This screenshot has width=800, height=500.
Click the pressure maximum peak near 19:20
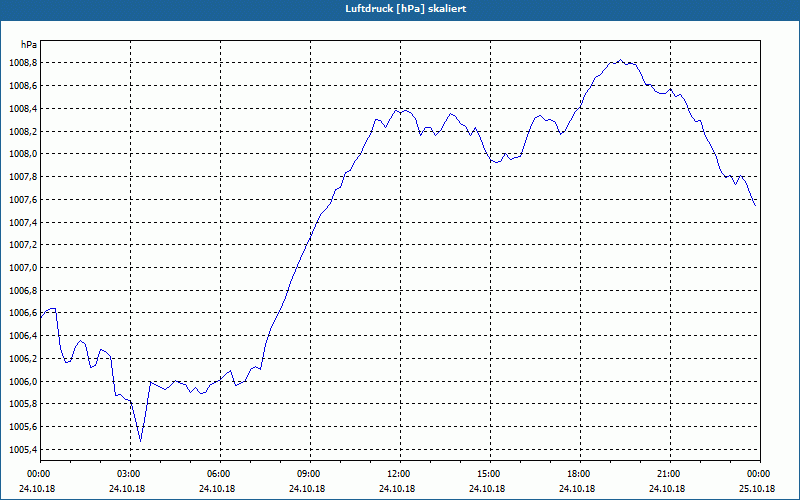pyautogui.click(x=620, y=60)
